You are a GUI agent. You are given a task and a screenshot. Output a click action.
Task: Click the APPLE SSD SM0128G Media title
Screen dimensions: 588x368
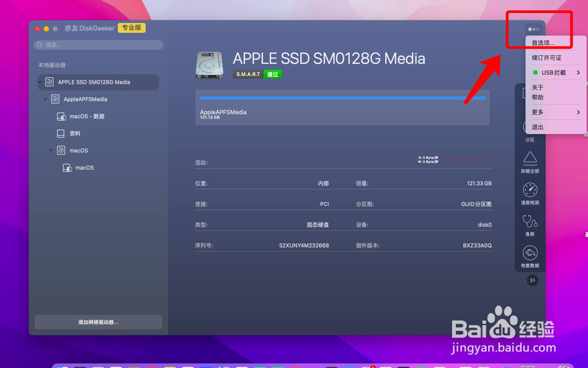coord(329,58)
